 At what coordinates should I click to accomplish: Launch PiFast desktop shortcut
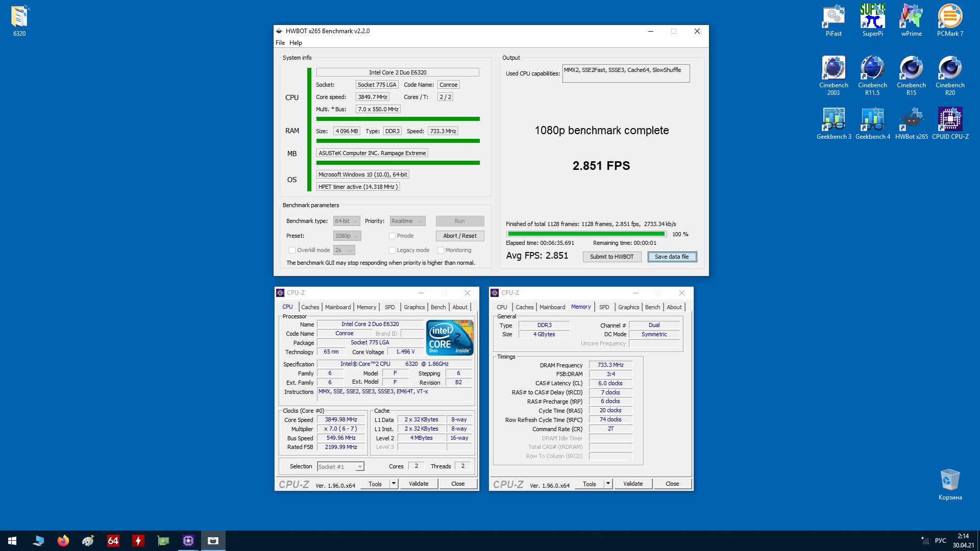pyautogui.click(x=834, y=21)
